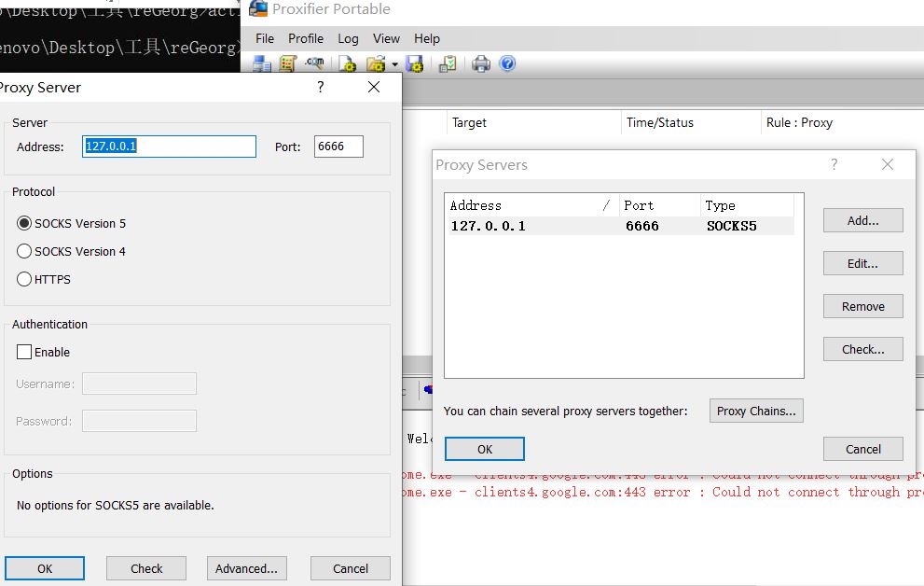Click the bottom clients4.google.com:443 error log line
This screenshot has width=924, height=586.
(663, 492)
